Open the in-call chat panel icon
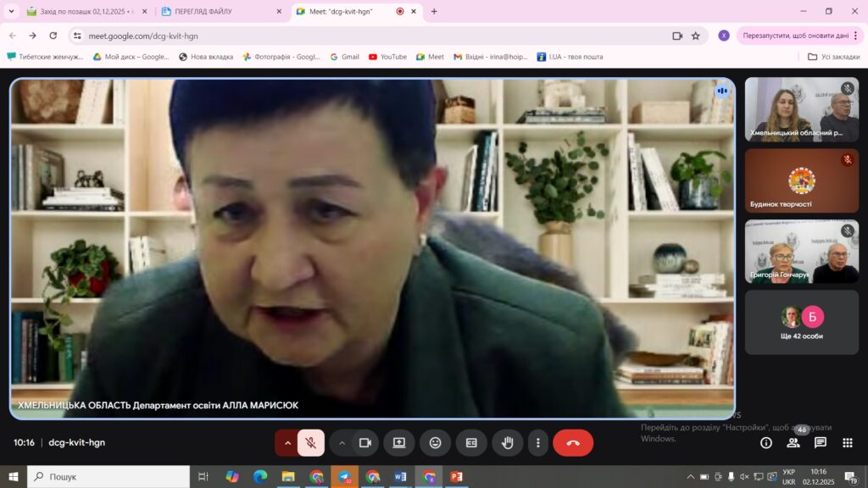 click(x=821, y=442)
